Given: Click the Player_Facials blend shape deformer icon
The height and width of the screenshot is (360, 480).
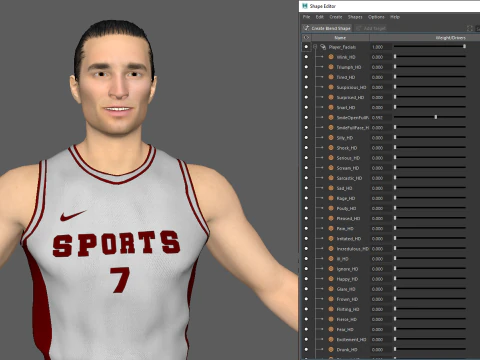Looking at the screenshot, I should (x=323, y=47).
